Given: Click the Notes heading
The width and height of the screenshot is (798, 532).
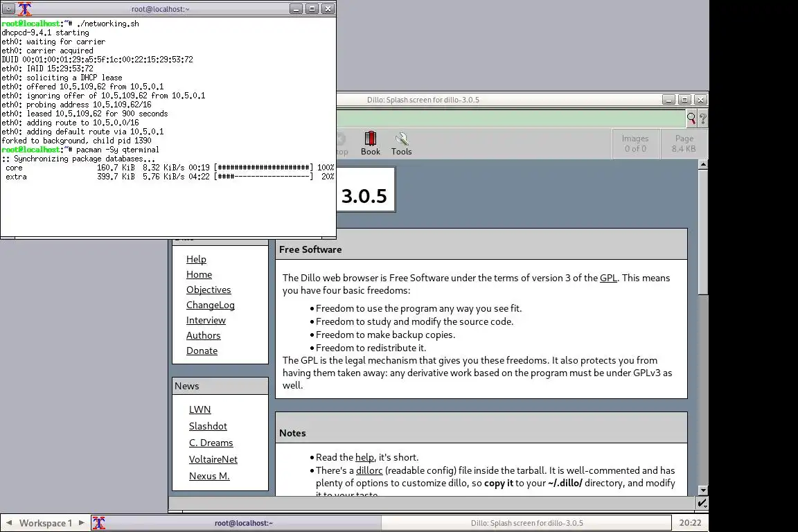Looking at the screenshot, I should (x=292, y=433).
